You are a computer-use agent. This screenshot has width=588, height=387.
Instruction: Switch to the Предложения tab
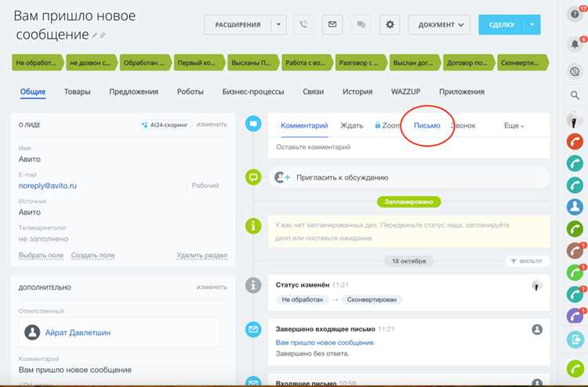coord(134,92)
